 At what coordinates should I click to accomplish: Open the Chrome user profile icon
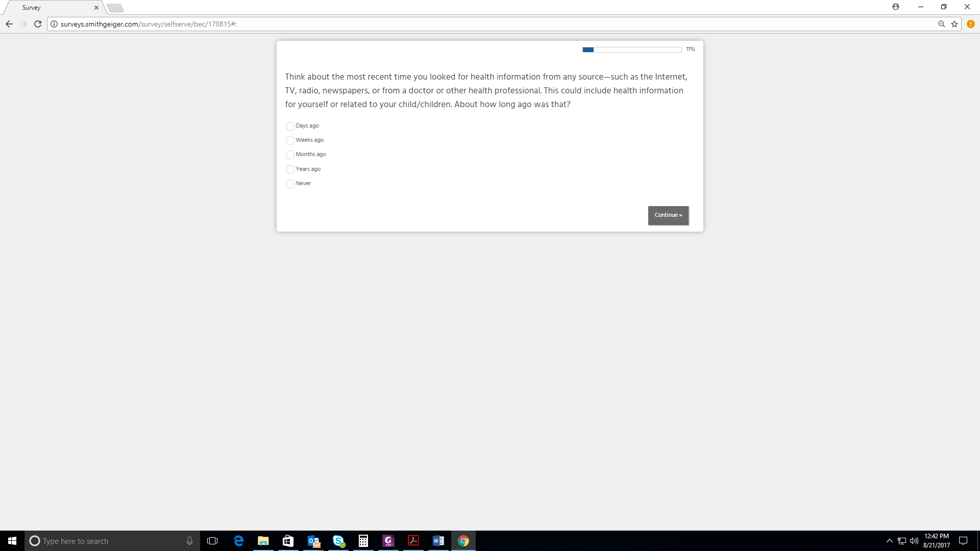point(896,7)
